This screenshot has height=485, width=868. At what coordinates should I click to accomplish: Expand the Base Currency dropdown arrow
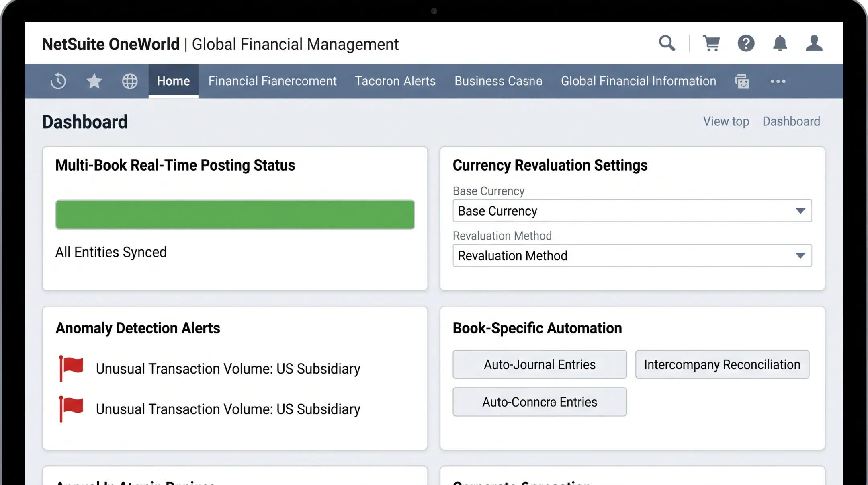(800, 211)
